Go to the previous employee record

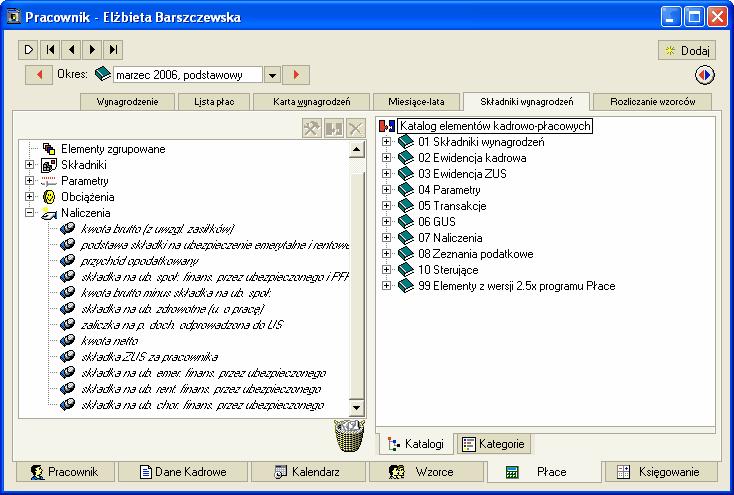71,50
